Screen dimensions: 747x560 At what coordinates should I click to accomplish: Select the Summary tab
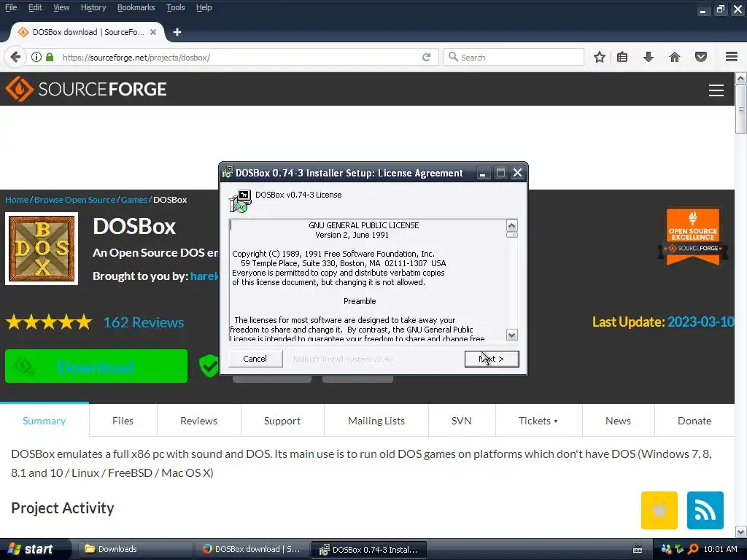(x=44, y=421)
